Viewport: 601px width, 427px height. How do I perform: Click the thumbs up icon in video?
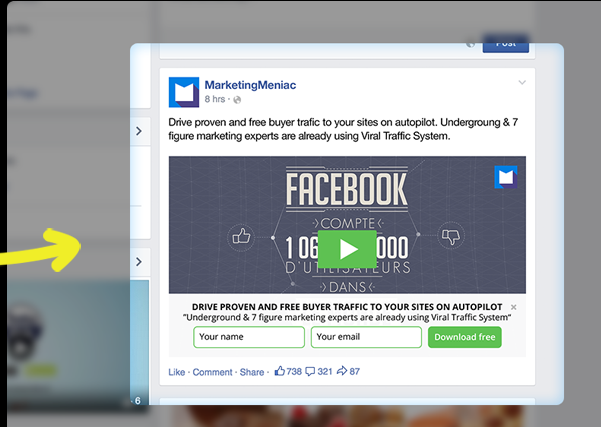pyautogui.click(x=241, y=236)
